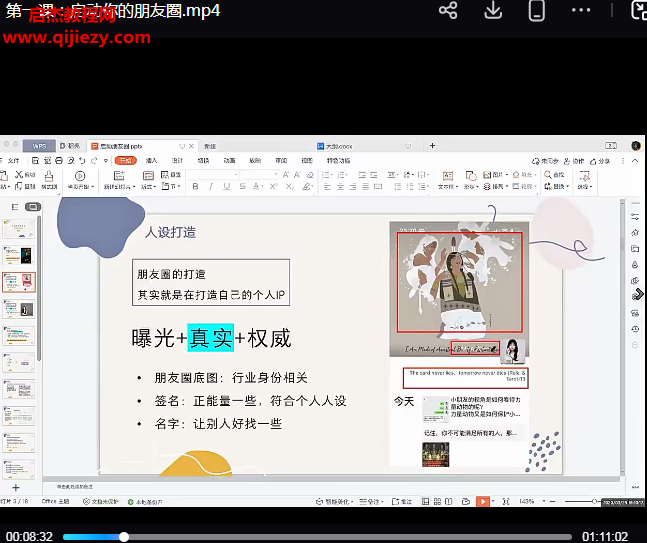Click the video download icon
Viewport: 647px width, 543px height.
click(493, 10)
